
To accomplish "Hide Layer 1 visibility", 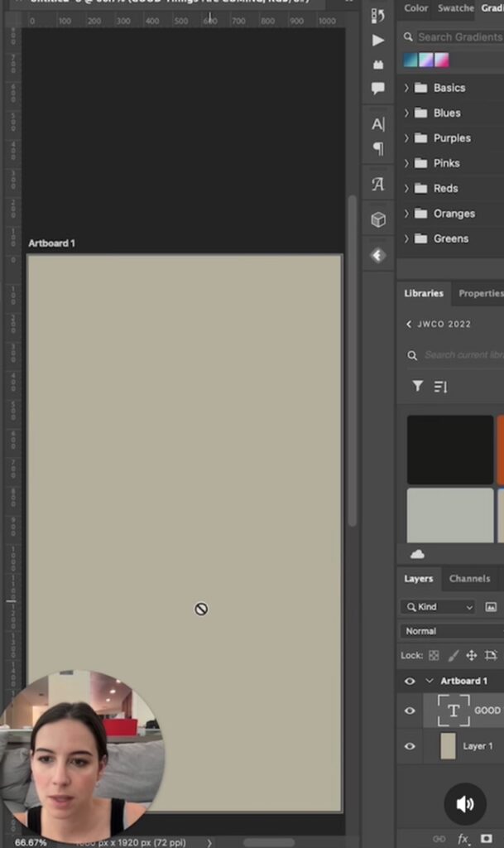I will (x=410, y=746).
